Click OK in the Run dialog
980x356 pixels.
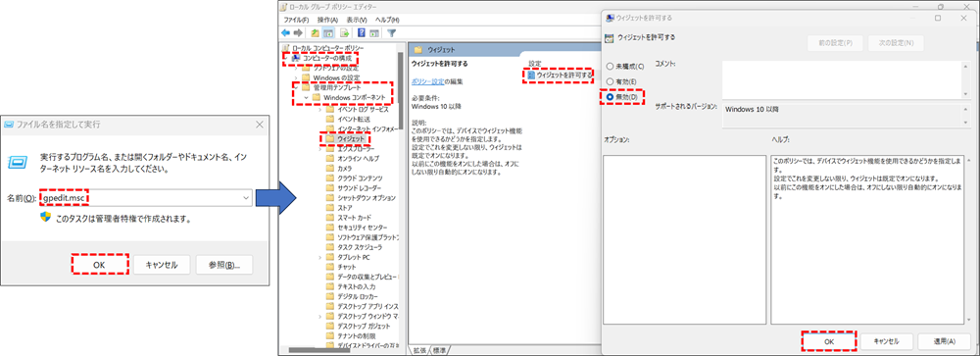[x=99, y=264]
